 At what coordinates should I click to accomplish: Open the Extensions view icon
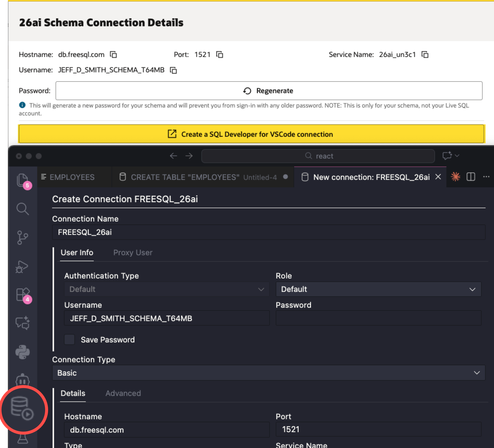(23, 295)
